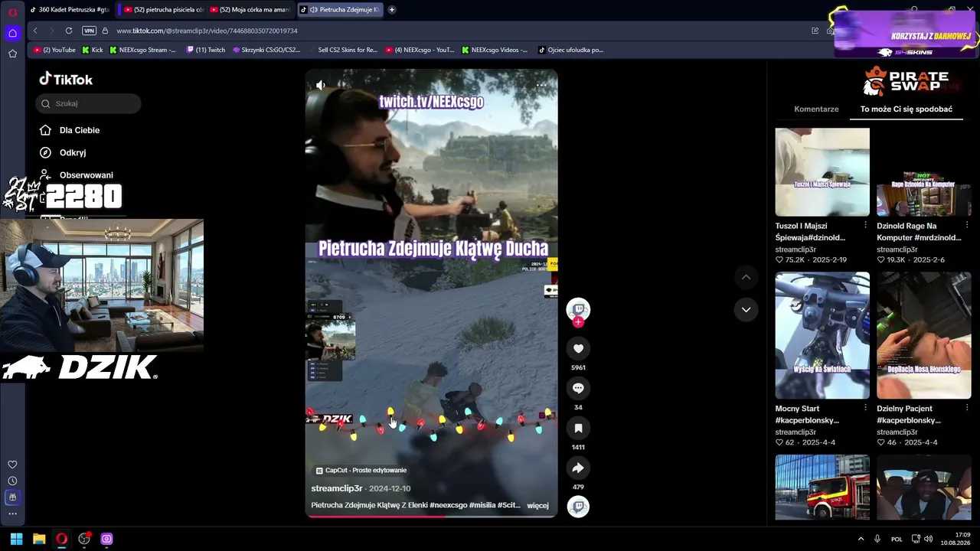980x551 pixels.
Task: Toggle the VPN badge in address bar
Action: tap(89, 31)
